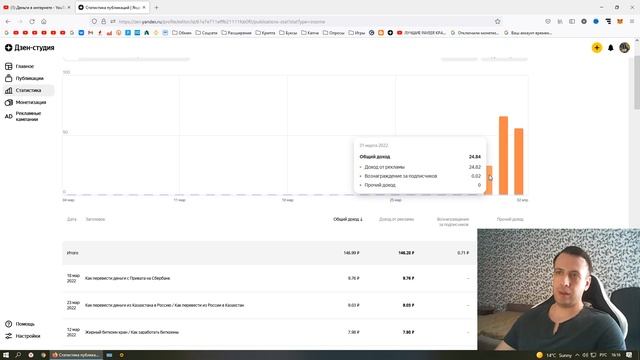
Task: Click the rightmost orange chart bar
Action: pos(519,161)
